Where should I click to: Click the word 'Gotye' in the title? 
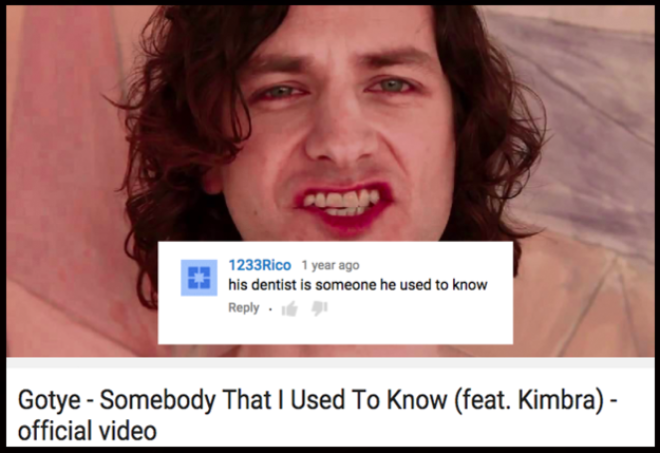(49, 400)
